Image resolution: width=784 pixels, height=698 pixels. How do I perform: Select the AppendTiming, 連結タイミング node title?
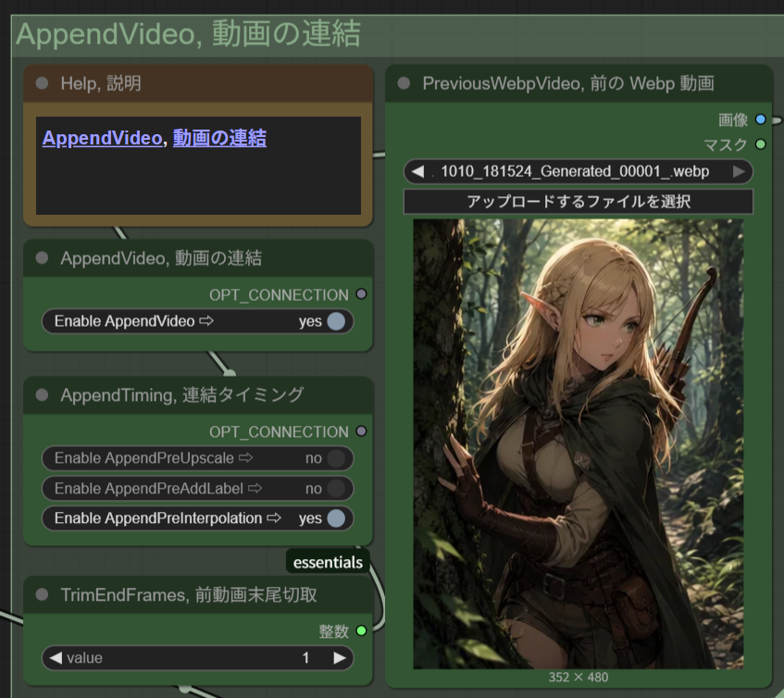(x=182, y=395)
